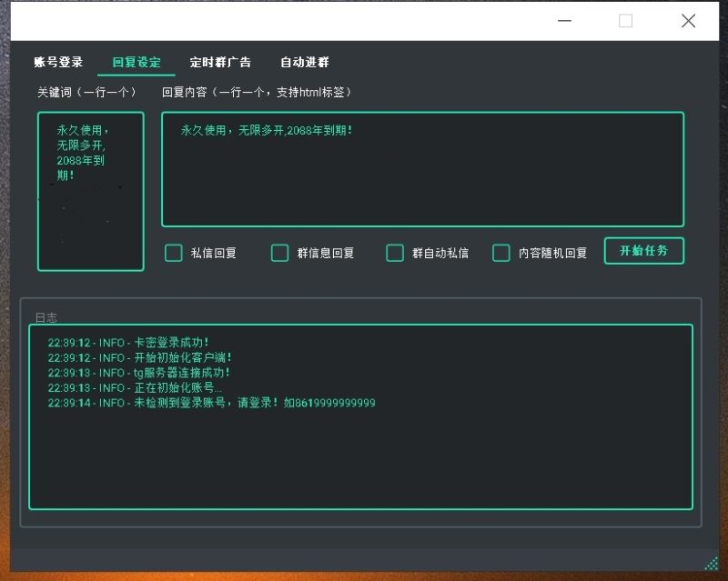Image resolution: width=728 pixels, height=581 pixels.
Task: Check the 群信息回复 option
Action: coord(280,253)
